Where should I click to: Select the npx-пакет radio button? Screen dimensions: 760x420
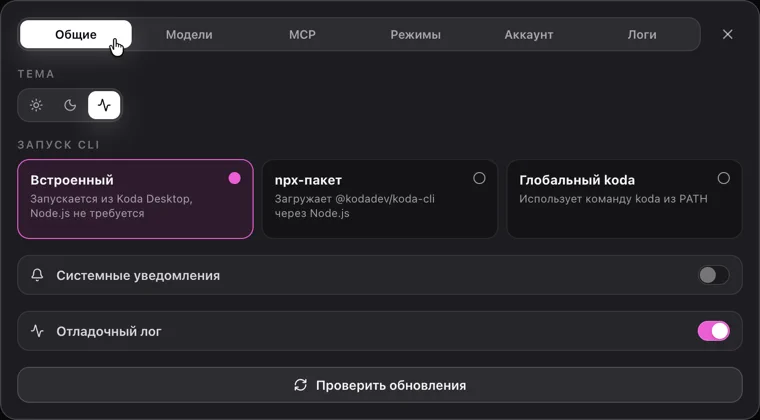(479, 178)
